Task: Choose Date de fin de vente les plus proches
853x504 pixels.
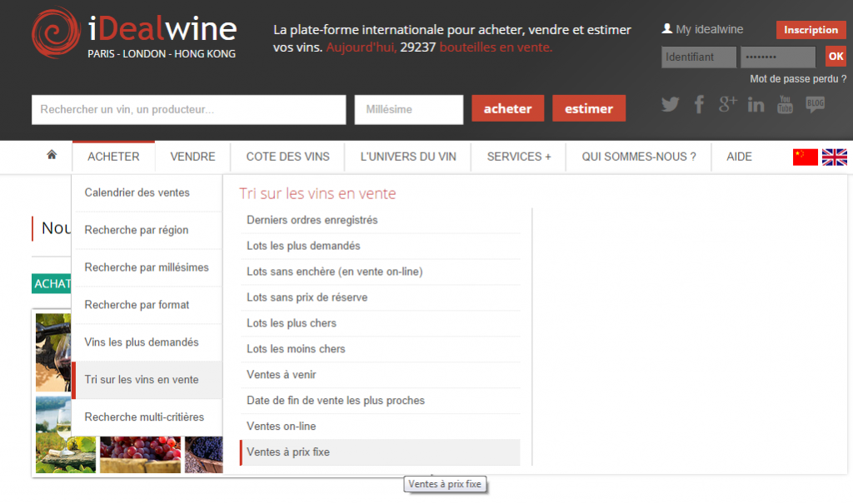Action: click(380, 401)
